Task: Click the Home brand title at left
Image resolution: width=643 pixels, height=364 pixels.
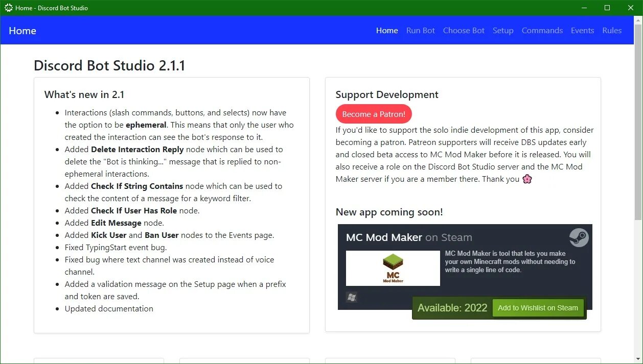Action: click(22, 31)
